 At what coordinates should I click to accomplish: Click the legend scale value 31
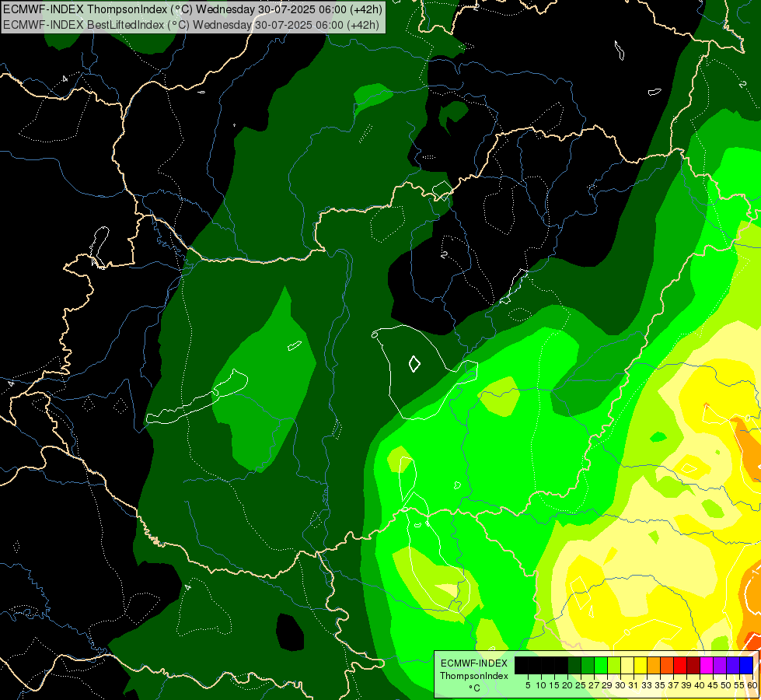[634, 685]
